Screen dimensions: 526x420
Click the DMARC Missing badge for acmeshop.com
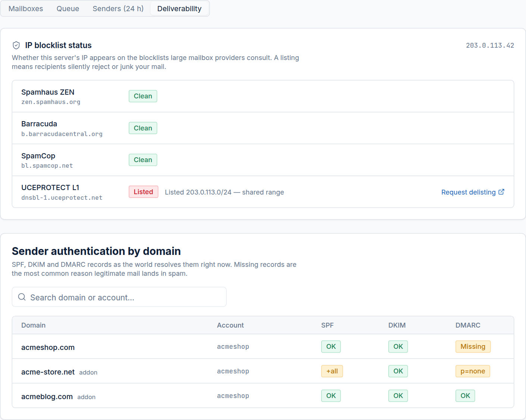pos(473,347)
